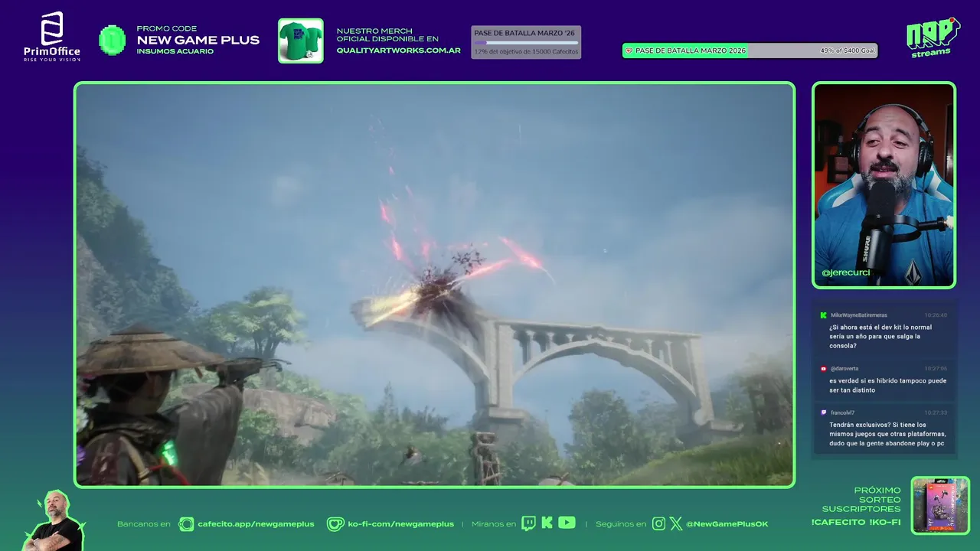Click message starting '¿Si ahora está el dev kit'
The height and width of the screenshot is (551, 980).
pos(880,336)
